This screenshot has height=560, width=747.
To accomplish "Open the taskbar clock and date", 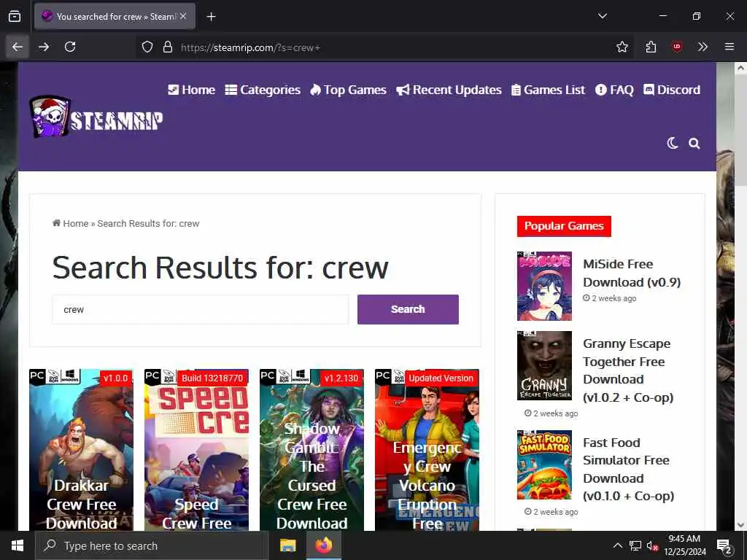I will [684, 545].
